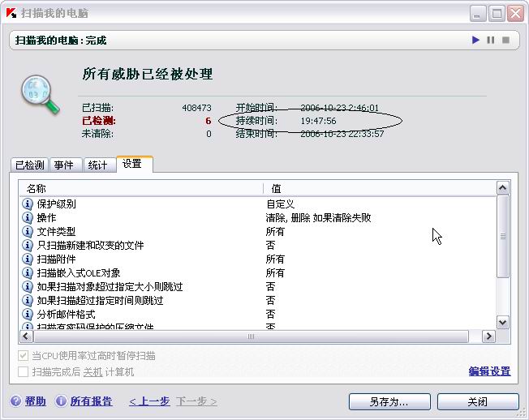Click the horizontal scrollbar thumb
This screenshot has width=529, height=420.
(x=251, y=336)
